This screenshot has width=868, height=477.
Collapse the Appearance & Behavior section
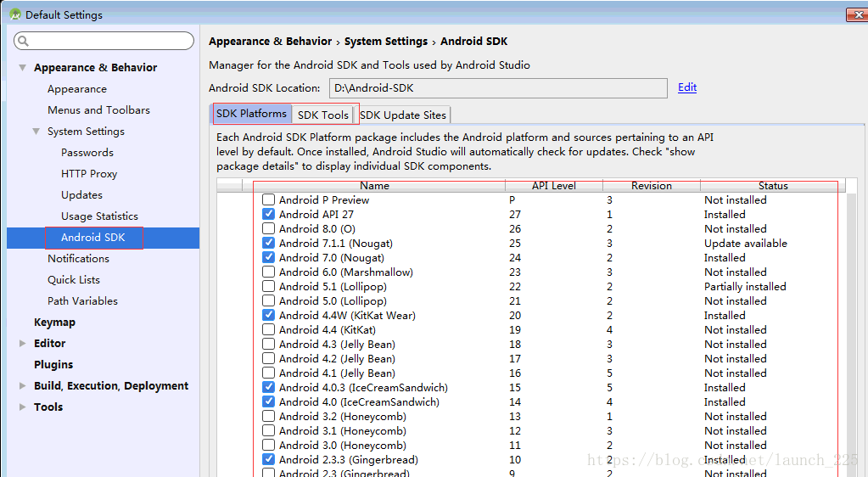22,68
